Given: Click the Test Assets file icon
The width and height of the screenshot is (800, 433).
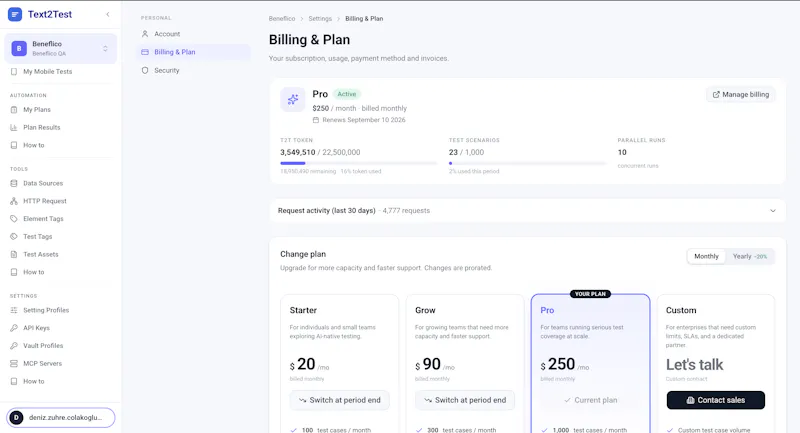Looking at the screenshot, I should (14, 254).
